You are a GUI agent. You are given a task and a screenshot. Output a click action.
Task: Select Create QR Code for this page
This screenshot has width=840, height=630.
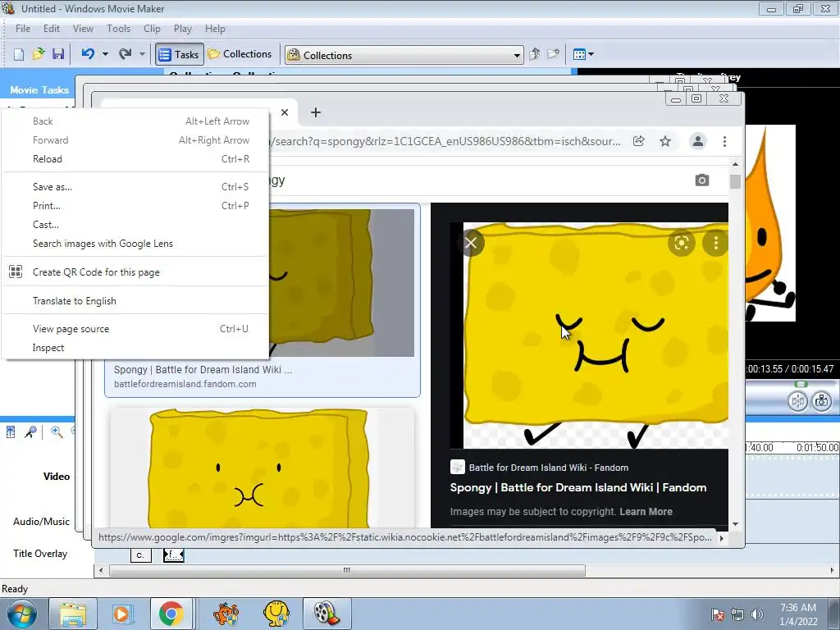click(x=135, y=272)
